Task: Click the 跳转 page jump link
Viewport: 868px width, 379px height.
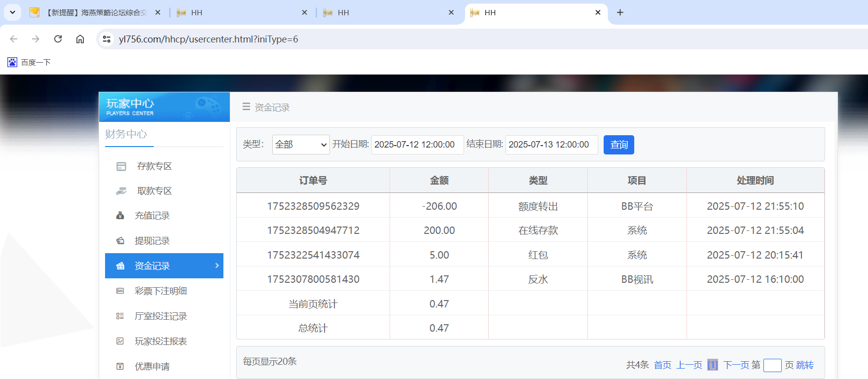Action: coord(805,365)
